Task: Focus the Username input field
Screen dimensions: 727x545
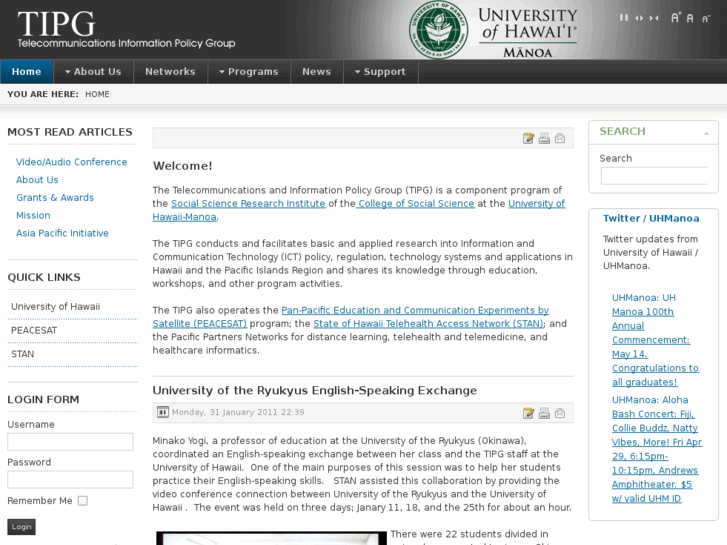Action: (70, 442)
